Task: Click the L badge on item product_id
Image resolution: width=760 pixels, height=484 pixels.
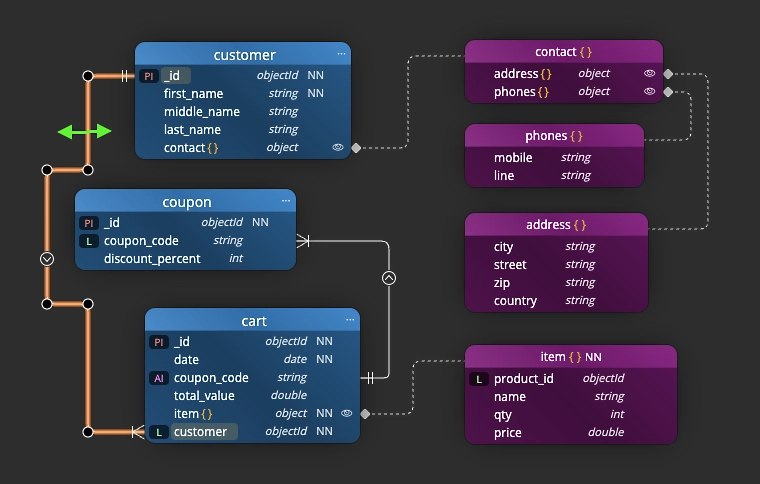Action: 479,379
